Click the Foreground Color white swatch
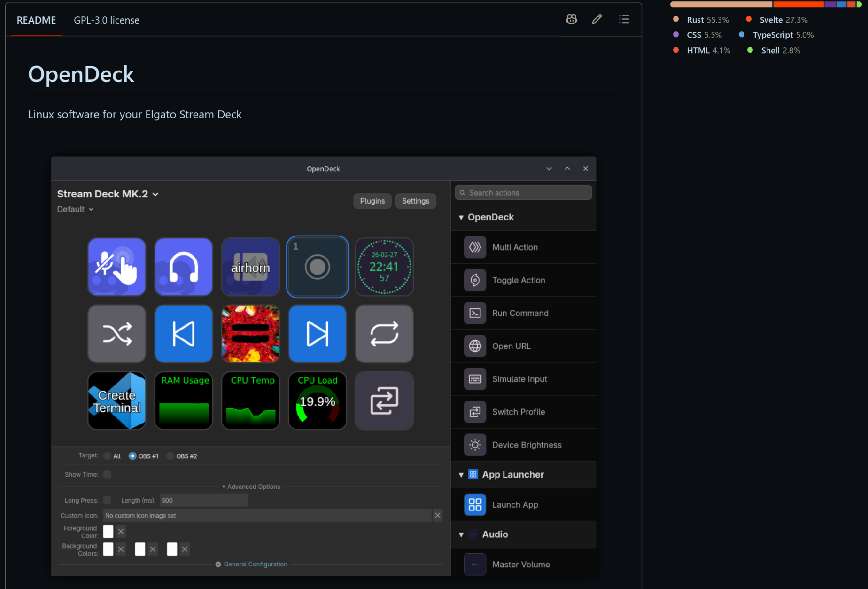The height and width of the screenshot is (589, 868). coord(108,531)
